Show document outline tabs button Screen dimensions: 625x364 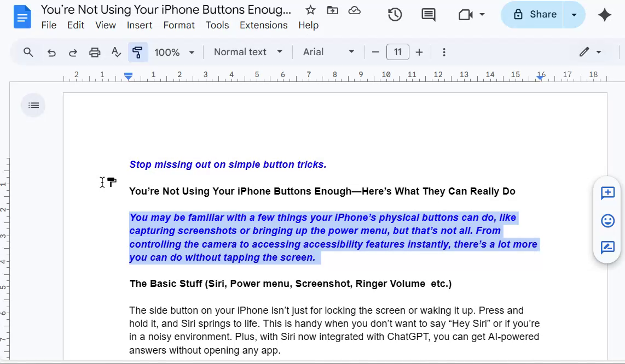coord(33,105)
